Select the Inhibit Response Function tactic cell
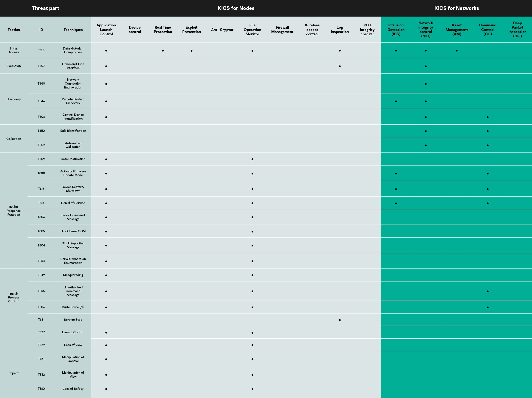This screenshot has height=398, width=532. (14, 211)
